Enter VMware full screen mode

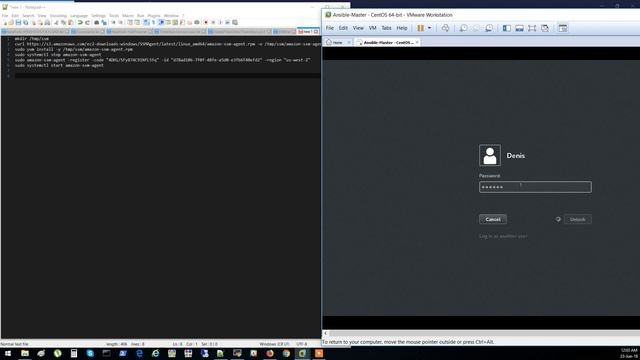[x=532, y=28]
